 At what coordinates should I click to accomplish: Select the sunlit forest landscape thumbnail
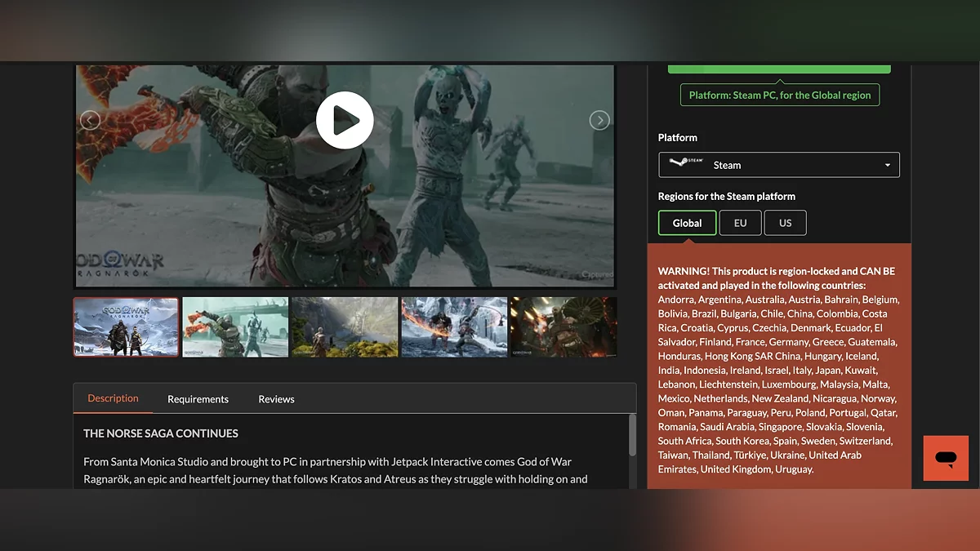click(x=345, y=327)
